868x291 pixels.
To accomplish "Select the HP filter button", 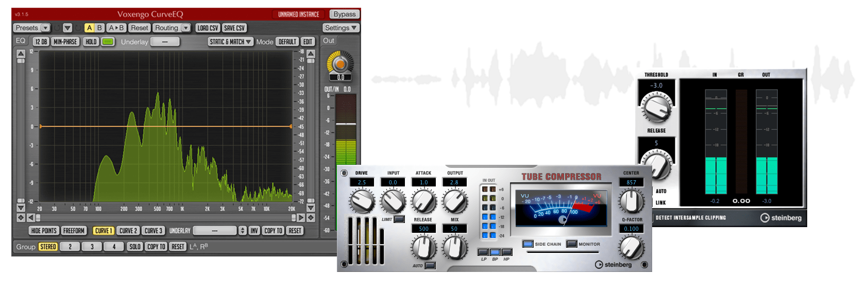I will click(x=507, y=252).
